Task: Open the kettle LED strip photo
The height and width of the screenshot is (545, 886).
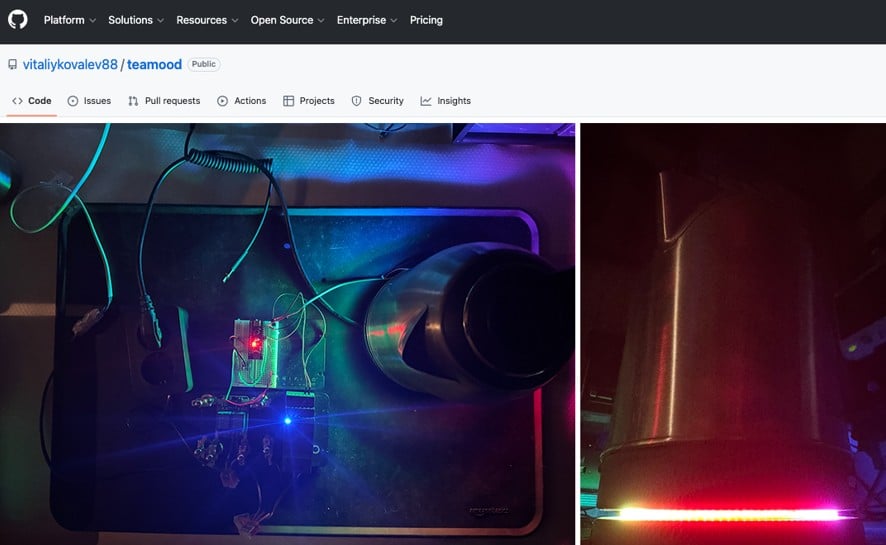Action: tap(733, 334)
